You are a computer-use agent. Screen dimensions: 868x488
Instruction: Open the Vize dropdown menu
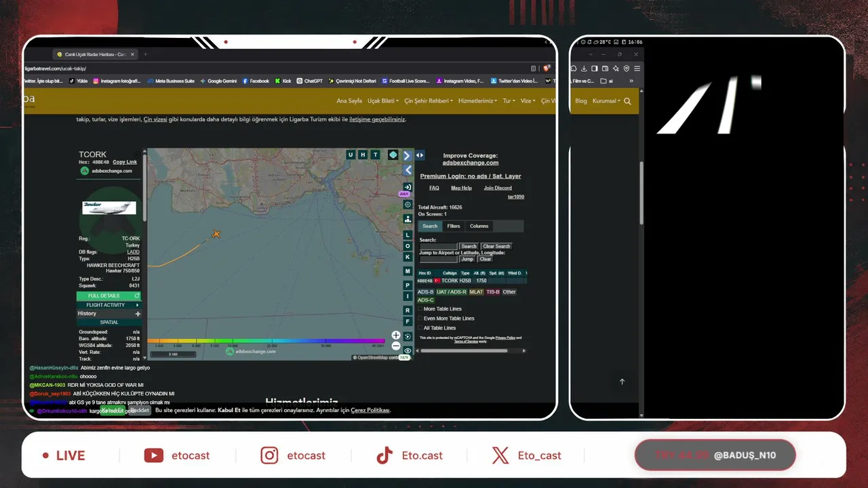click(528, 101)
